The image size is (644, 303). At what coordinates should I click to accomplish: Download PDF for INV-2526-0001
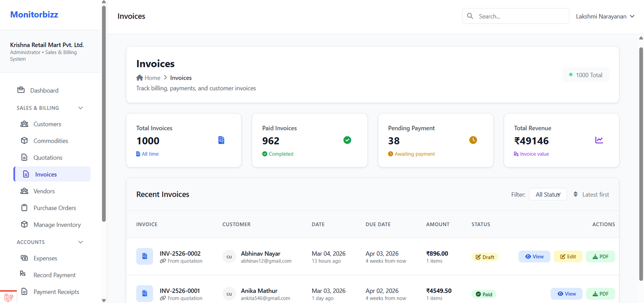pos(600,294)
